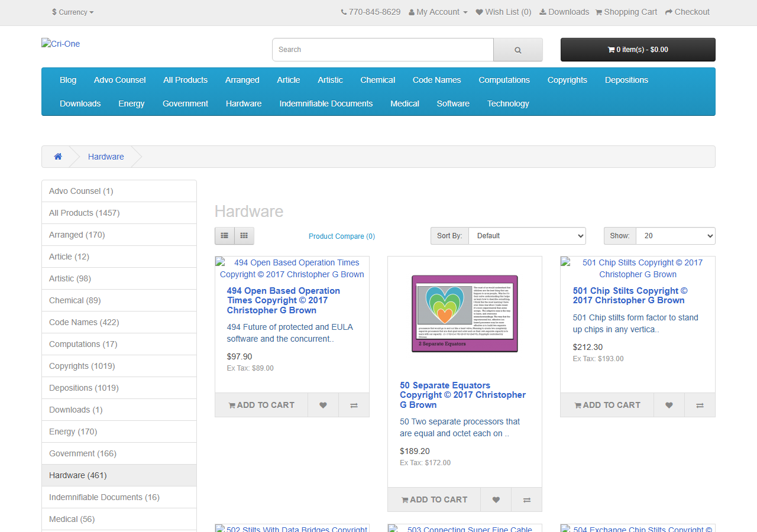Select Chemical (89) sidebar category
This screenshot has height=532, width=757.
point(119,300)
